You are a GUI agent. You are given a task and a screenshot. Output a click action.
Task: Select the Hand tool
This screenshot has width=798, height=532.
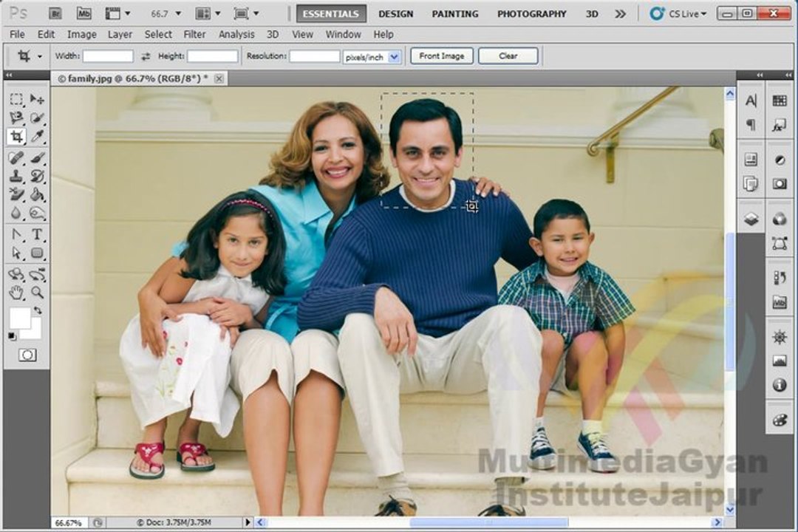point(16,293)
